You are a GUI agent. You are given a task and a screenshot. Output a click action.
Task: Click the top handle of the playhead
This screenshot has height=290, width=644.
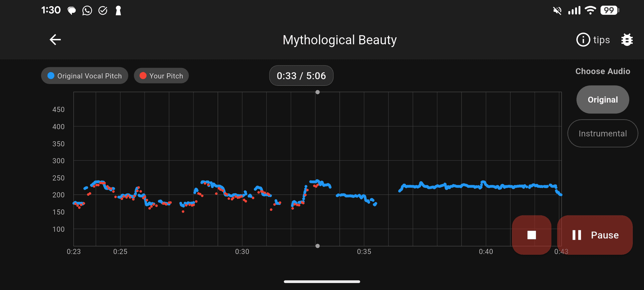[317, 92]
